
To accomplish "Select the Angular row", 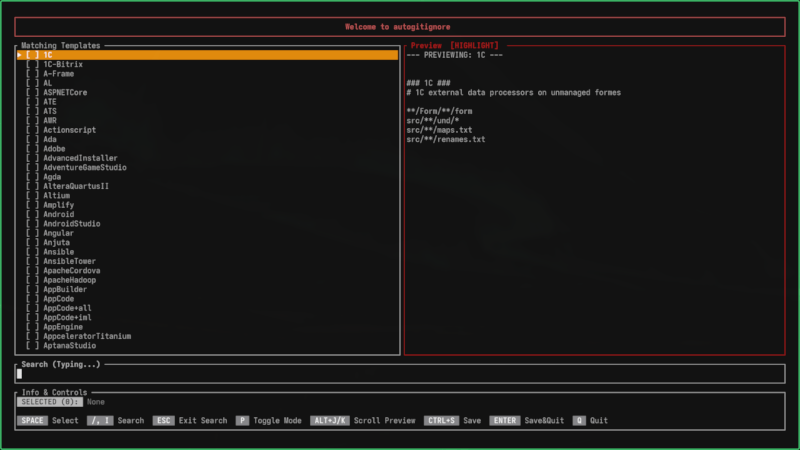I will [208, 233].
